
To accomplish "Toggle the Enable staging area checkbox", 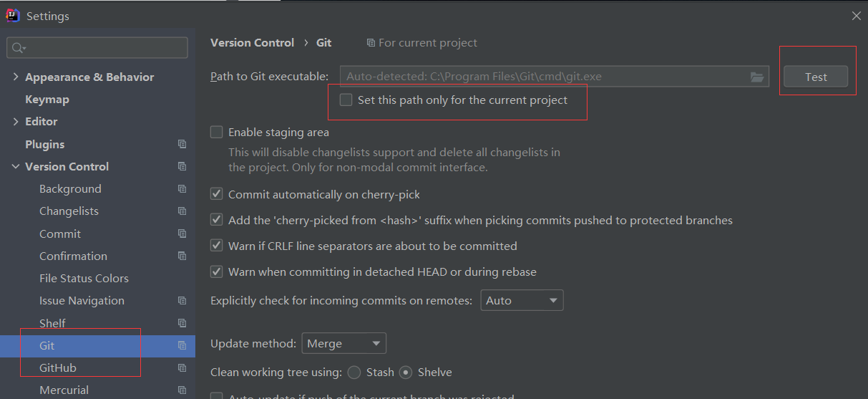I will tap(217, 132).
